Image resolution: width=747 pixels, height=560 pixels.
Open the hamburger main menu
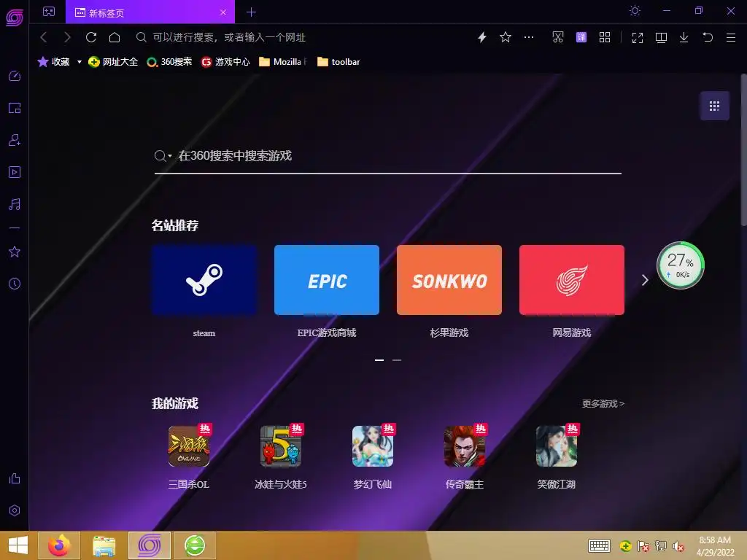point(731,38)
